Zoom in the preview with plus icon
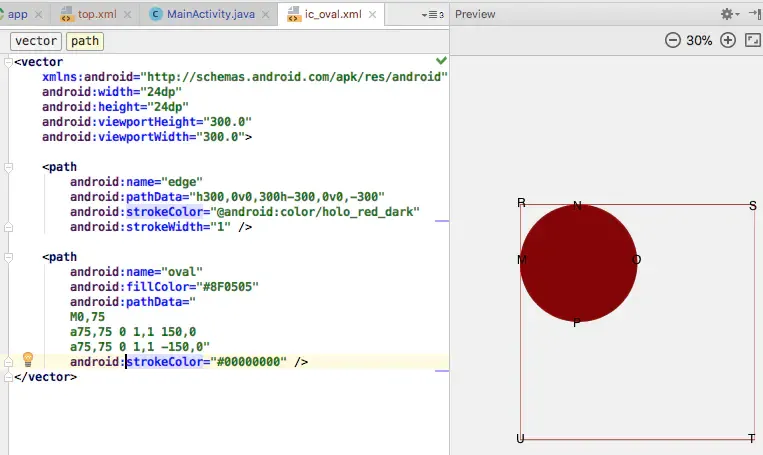The width and height of the screenshot is (763, 455). coord(728,40)
